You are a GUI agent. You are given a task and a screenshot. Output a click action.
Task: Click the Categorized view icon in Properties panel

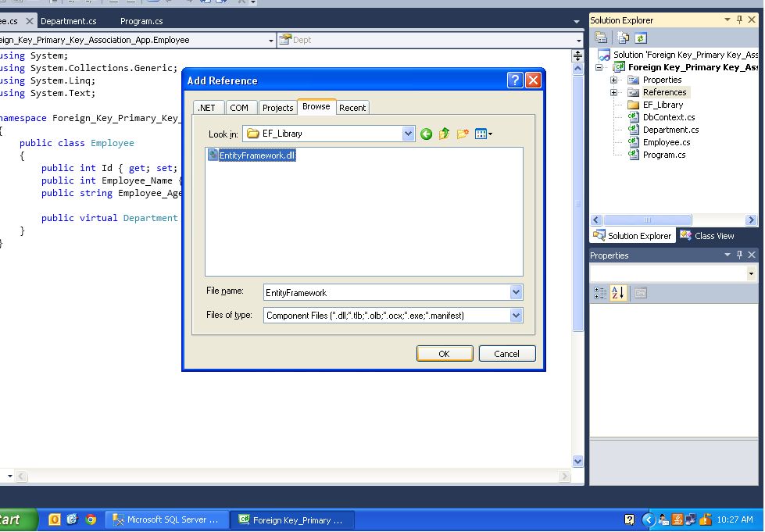click(x=599, y=293)
